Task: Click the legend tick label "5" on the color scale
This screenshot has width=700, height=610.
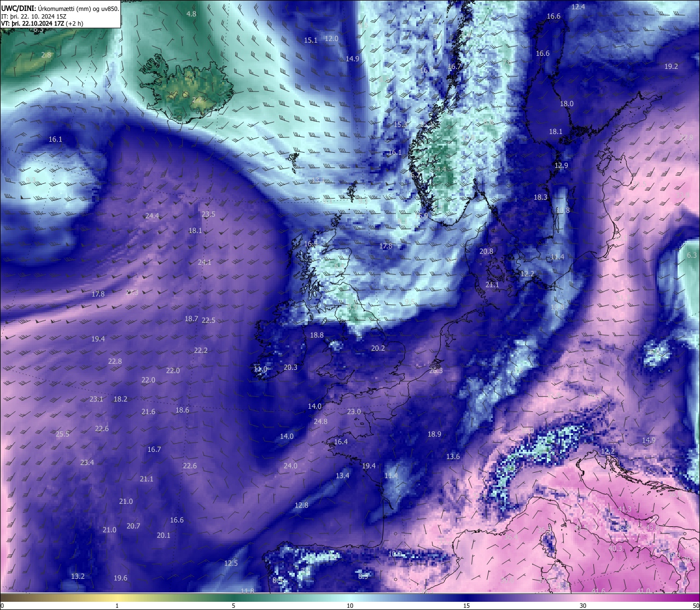Action: 234,606
